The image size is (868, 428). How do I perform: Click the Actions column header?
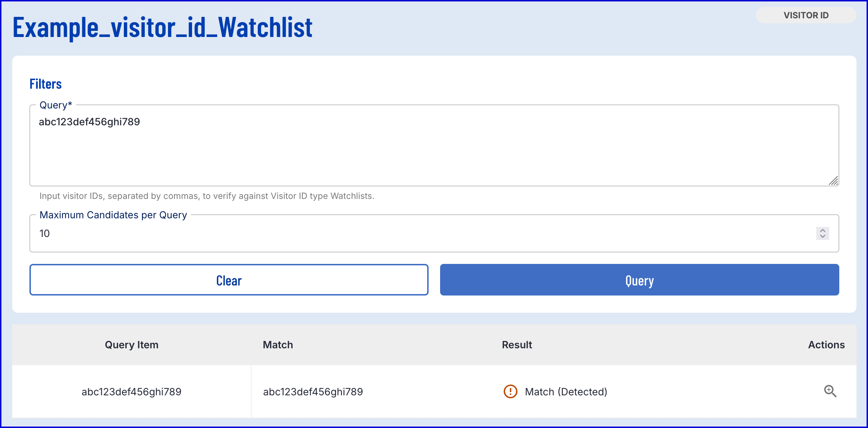pyautogui.click(x=826, y=345)
